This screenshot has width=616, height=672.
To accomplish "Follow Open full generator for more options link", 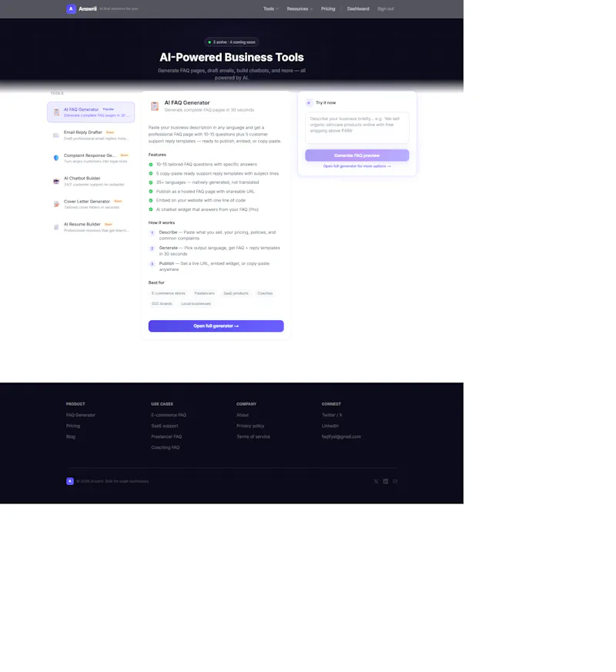I will click(x=357, y=166).
